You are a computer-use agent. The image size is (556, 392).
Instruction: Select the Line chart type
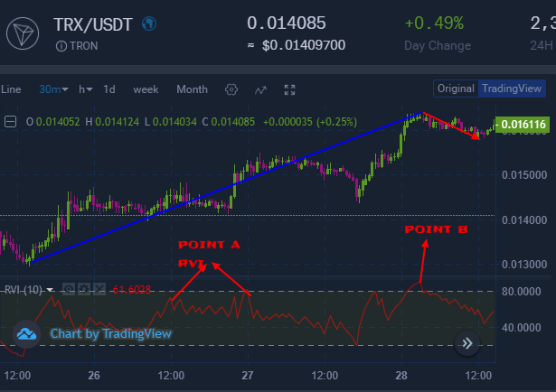point(11,89)
